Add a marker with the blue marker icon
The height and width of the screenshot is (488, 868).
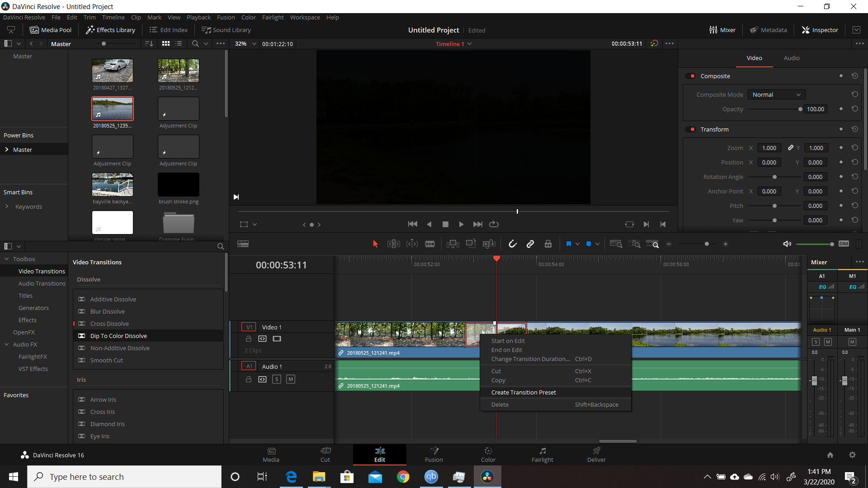589,244
